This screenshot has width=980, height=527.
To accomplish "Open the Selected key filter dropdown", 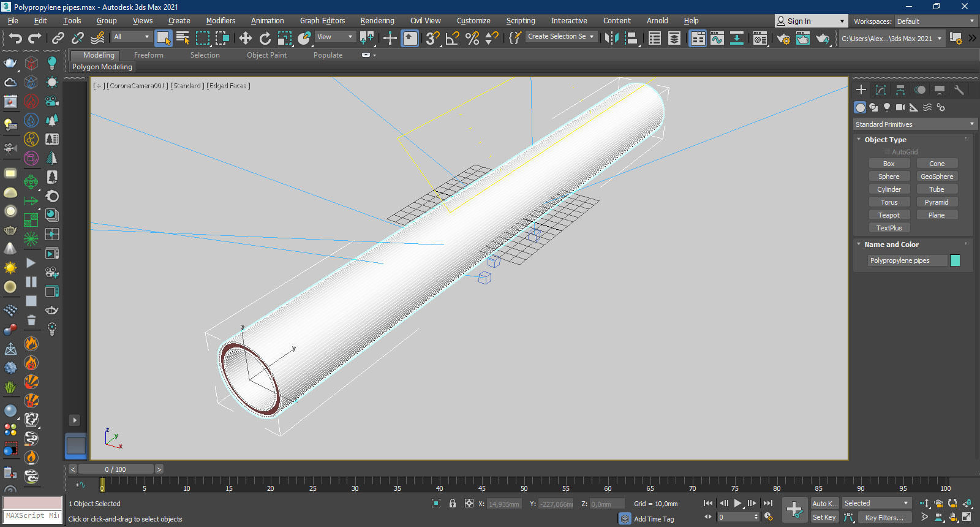I will [876, 503].
